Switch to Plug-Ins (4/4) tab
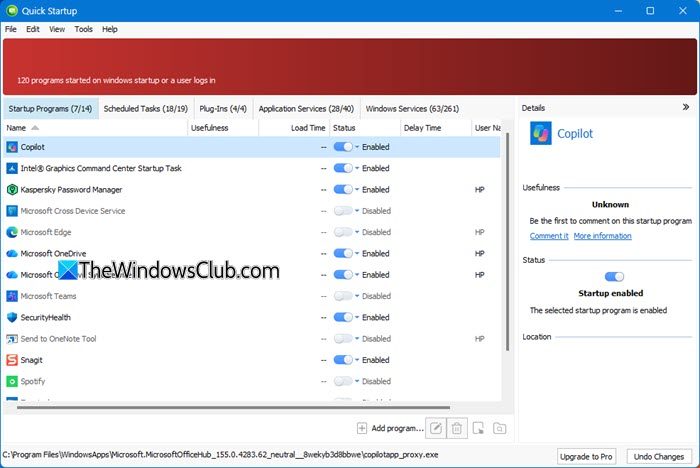The width and height of the screenshot is (700, 468). pyautogui.click(x=223, y=109)
